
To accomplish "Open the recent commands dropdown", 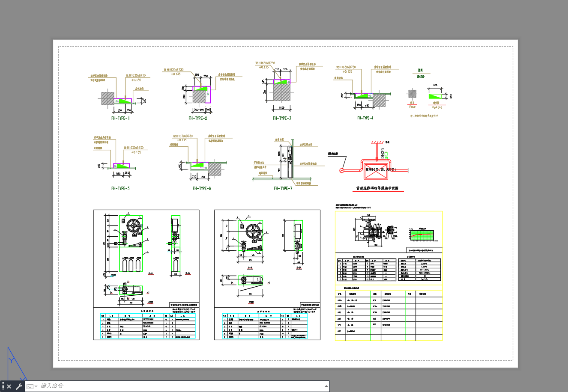I will tap(32, 386).
